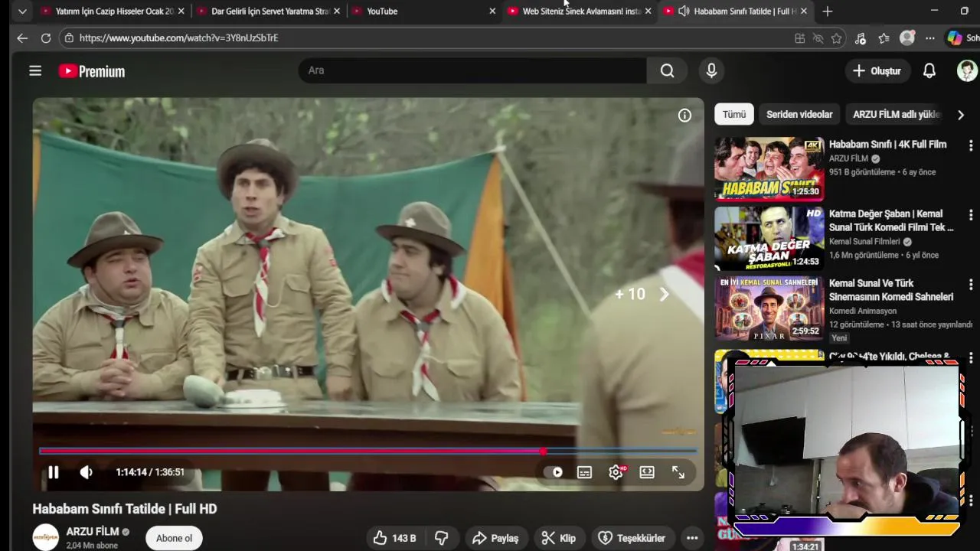Viewport: 980px width, 551px height.
Task: Go to YouTube Premium home logo
Action: 92,71
